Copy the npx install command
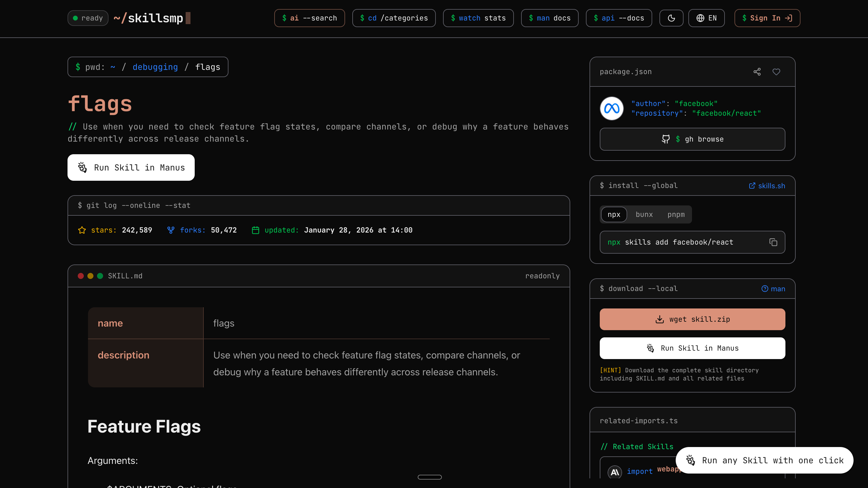 click(773, 242)
